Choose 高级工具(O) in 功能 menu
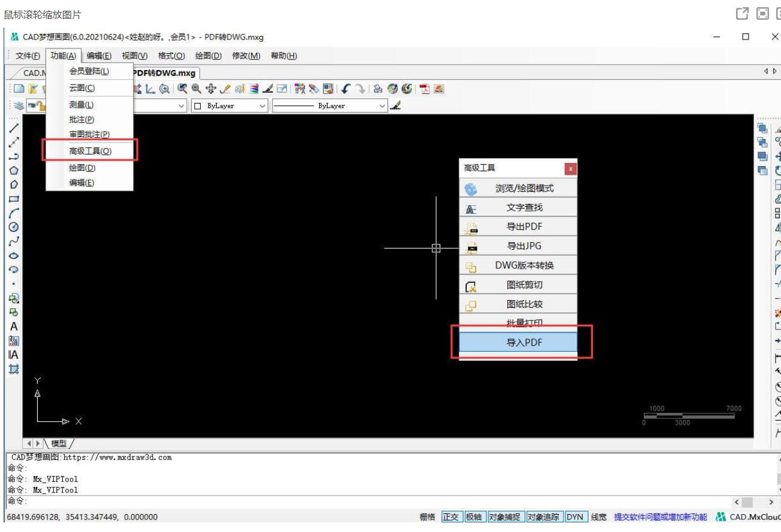 pos(90,151)
